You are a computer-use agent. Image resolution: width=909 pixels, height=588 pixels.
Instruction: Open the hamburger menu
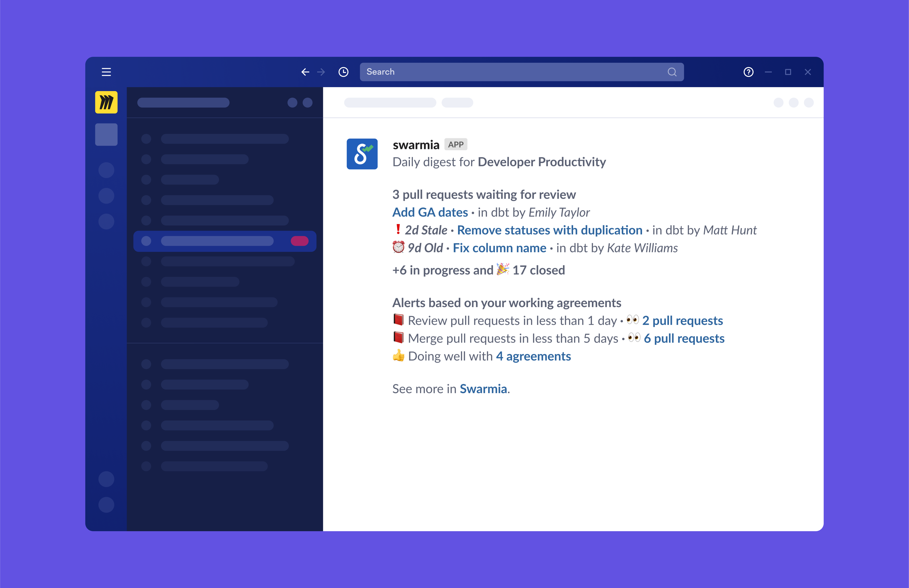(106, 72)
